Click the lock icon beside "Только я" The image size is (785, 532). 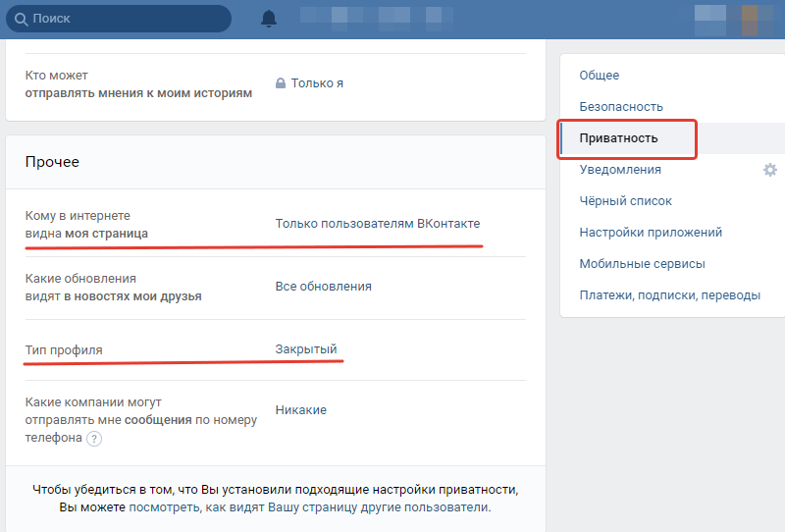tap(281, 83)
